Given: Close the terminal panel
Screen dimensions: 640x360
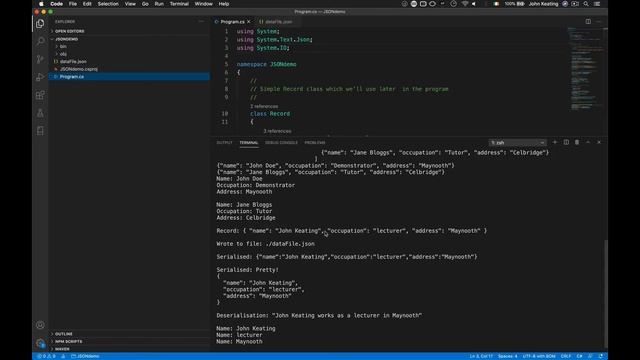Looking at the screenshot, I should coord(599,142).
